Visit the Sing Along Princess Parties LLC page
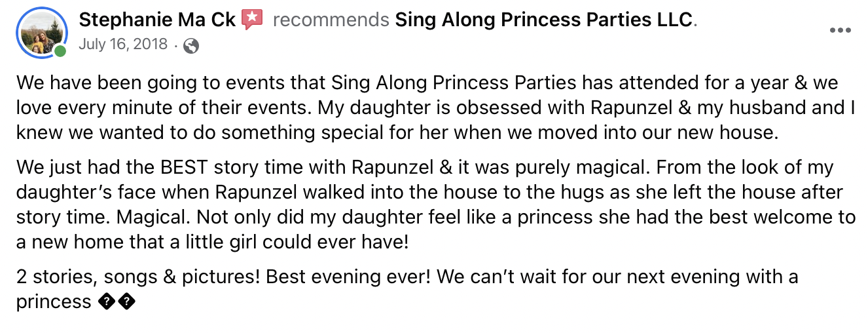 click(543, 20)
